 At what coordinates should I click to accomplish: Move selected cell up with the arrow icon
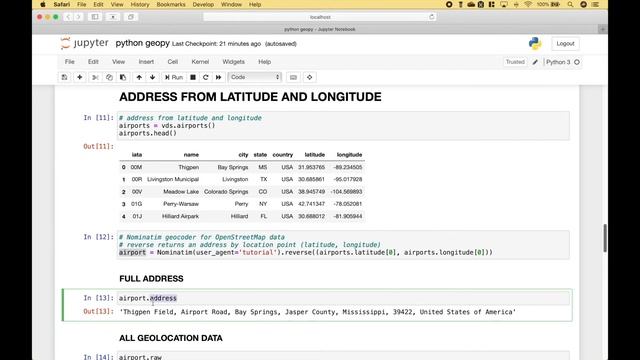point(139,77)
